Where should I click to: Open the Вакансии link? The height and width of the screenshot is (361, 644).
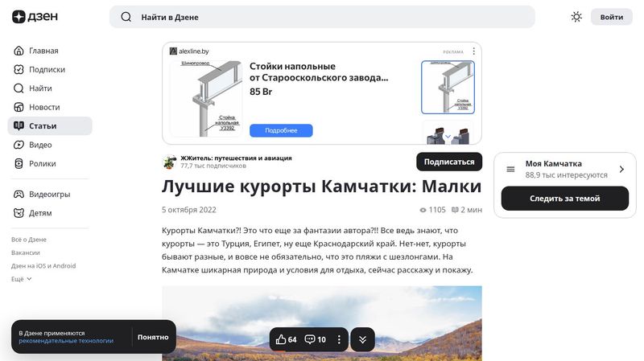pyautogui.click(x=26, y=252)
